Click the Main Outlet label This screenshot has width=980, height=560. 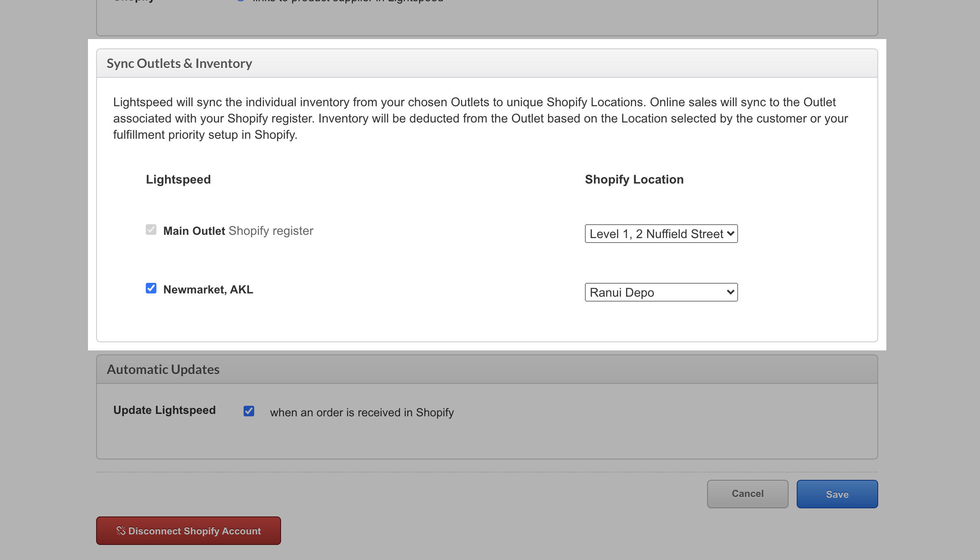[194, 231]
